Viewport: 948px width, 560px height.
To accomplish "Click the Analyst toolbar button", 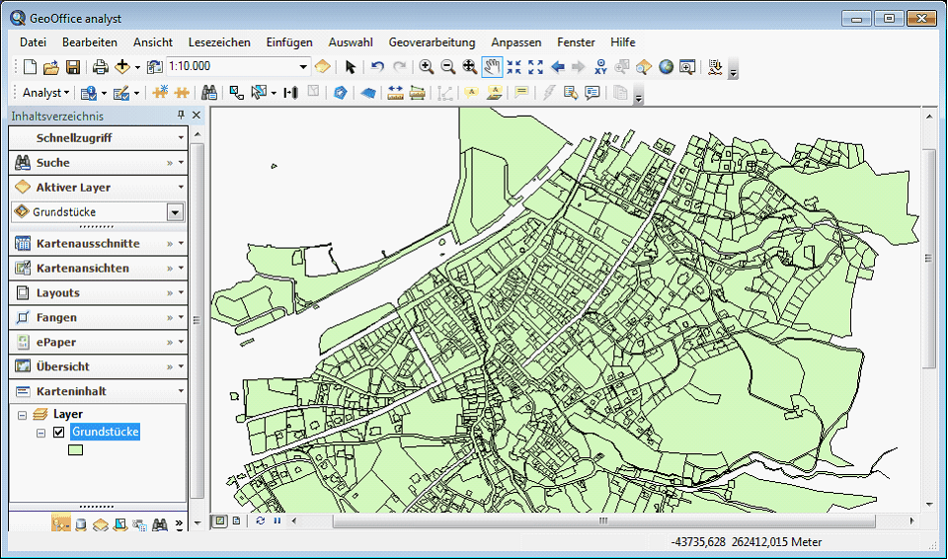I will tap(42, 93).
